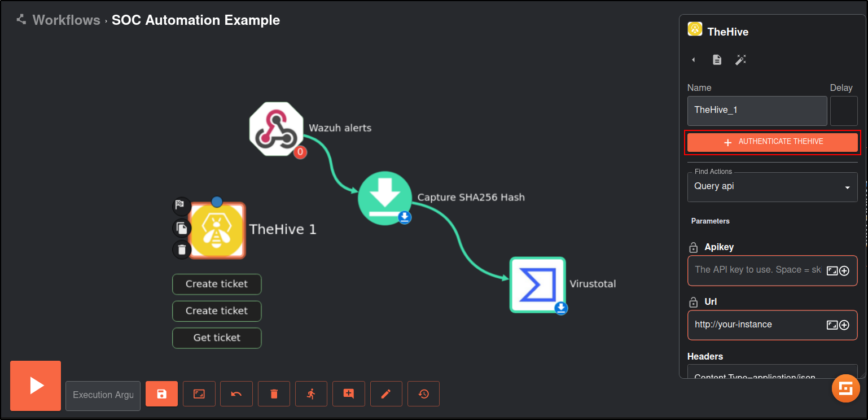Open the Find Actions dropdown

pyautogui.click(x=773, y=187)
